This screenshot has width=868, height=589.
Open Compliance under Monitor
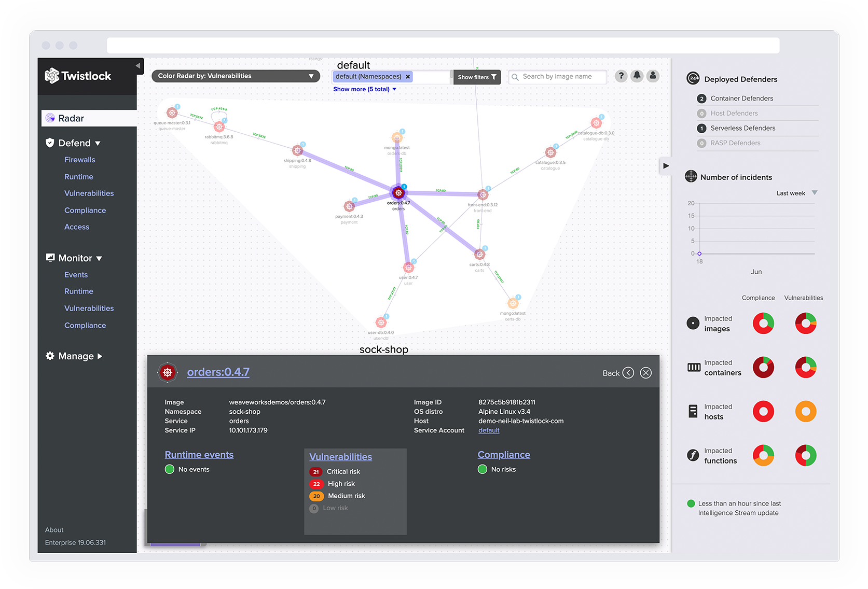click(85, 326)
